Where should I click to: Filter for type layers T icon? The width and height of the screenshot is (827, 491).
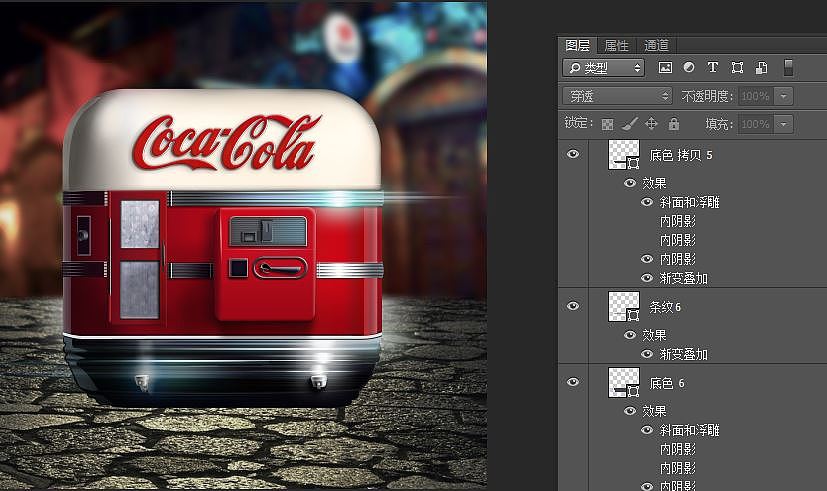point(713,67)
